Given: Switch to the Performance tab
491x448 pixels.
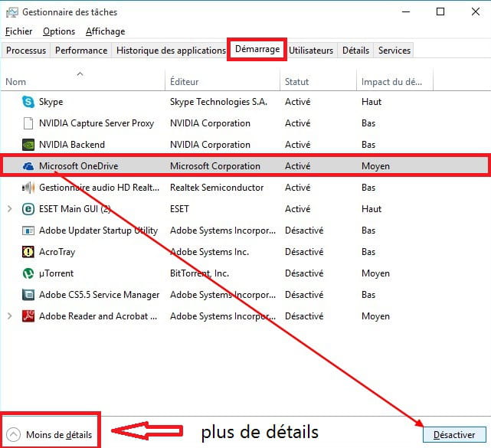Looking at the screenshot, I should (81, 51).
